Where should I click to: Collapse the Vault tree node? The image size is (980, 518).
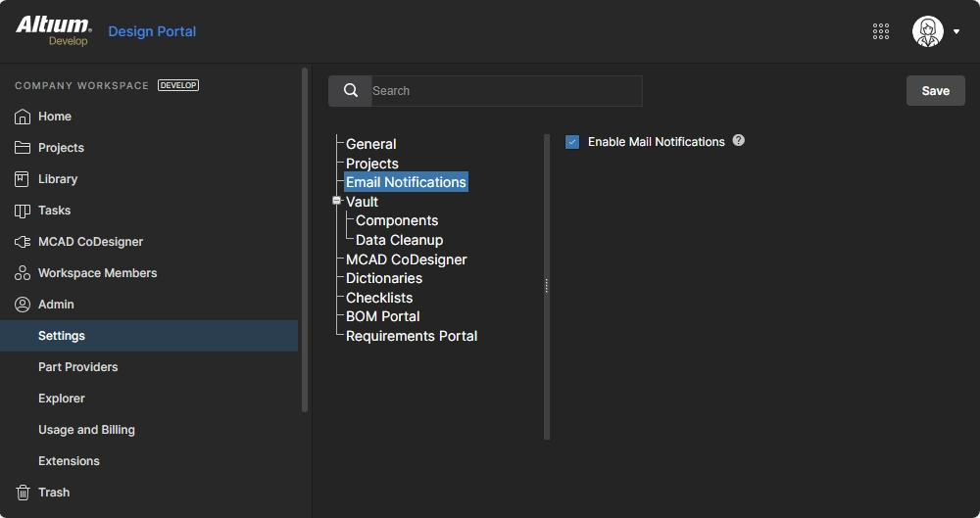(337, 201)
